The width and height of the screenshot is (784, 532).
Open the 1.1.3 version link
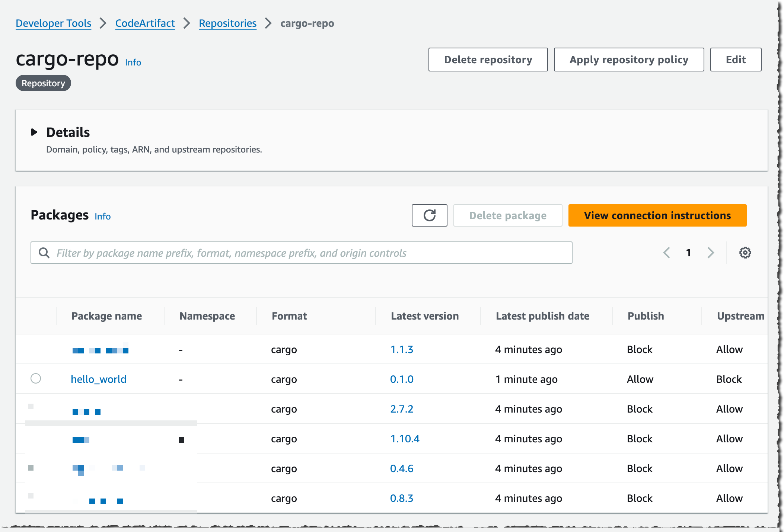(x=401, y=349)
